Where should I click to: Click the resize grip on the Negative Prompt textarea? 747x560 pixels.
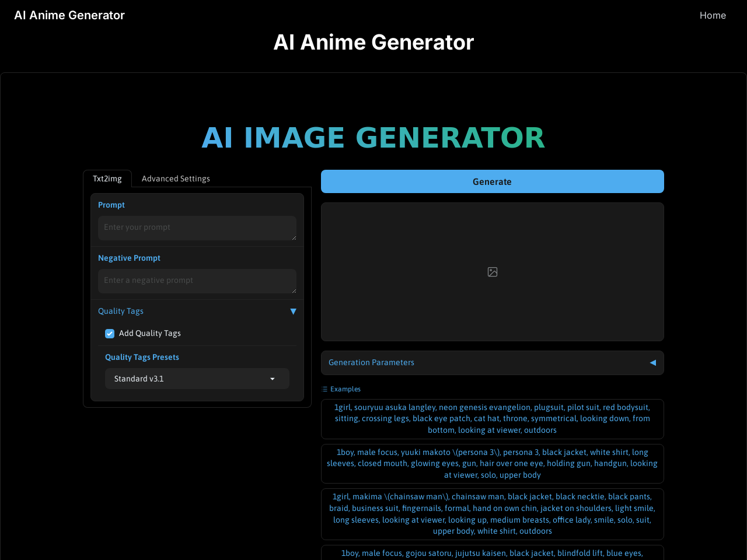click(x=294, y=292)
